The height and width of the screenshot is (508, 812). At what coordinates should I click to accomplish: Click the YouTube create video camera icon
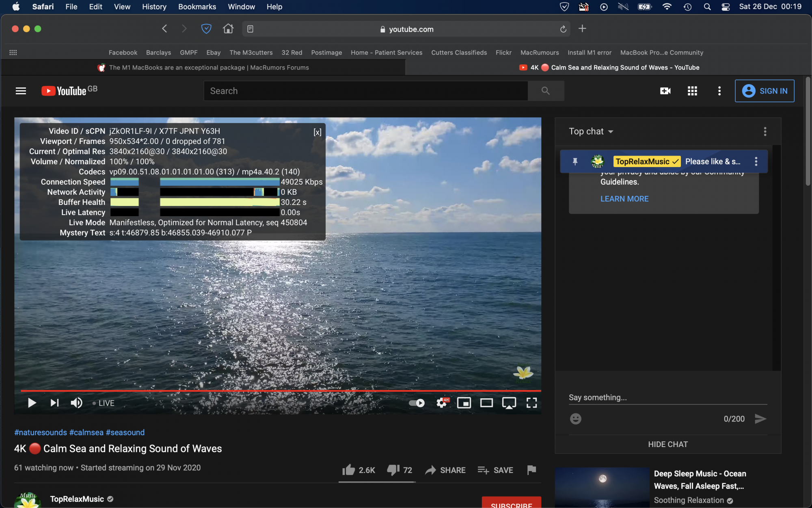click(x=665, y=91)
